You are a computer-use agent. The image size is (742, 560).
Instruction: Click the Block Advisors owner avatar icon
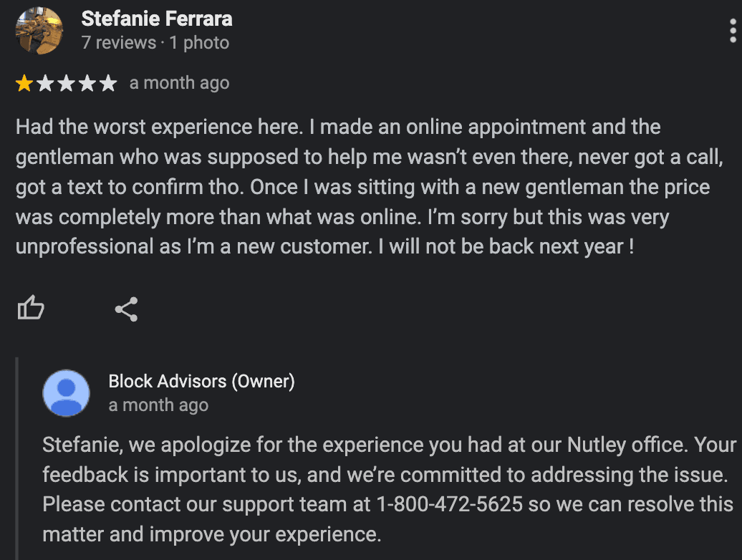coord(67,392)
